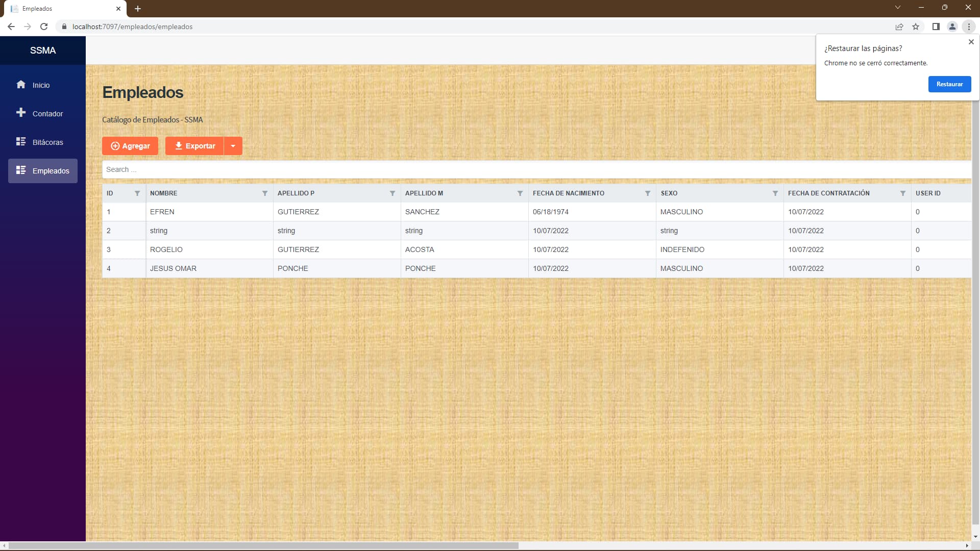Open the NOMBRE column filter funnel
Screen dimensions: 980x551
coord(265,193)
